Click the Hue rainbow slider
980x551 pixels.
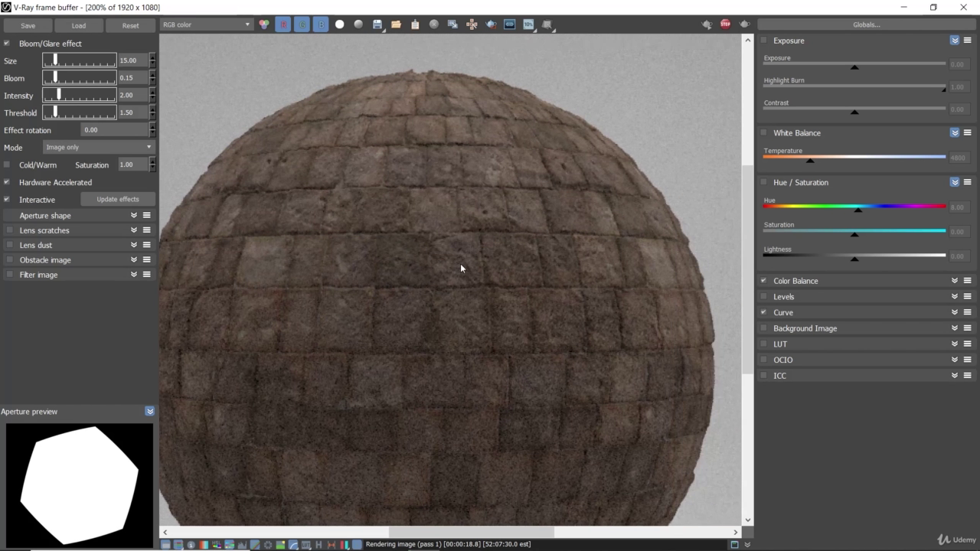pyautogui.click(x=854, y=206)
